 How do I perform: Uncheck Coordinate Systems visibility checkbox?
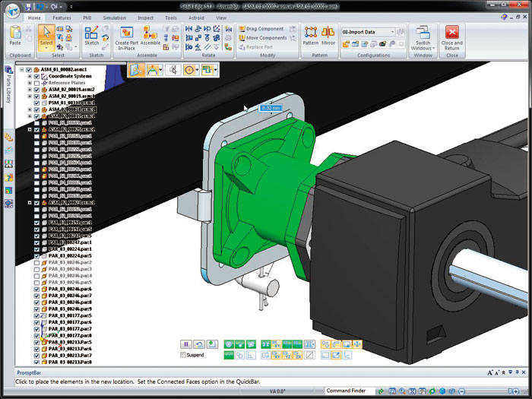coord(36,76)
